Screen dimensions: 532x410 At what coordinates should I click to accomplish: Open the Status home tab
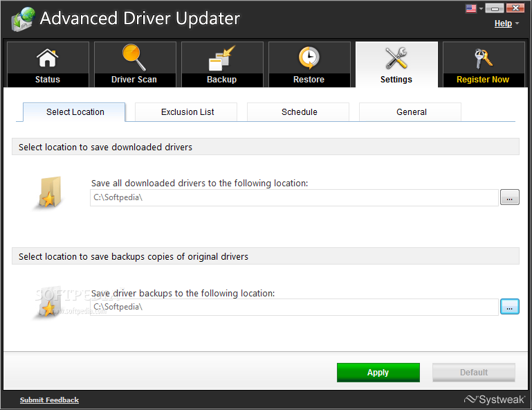point(48,64)
